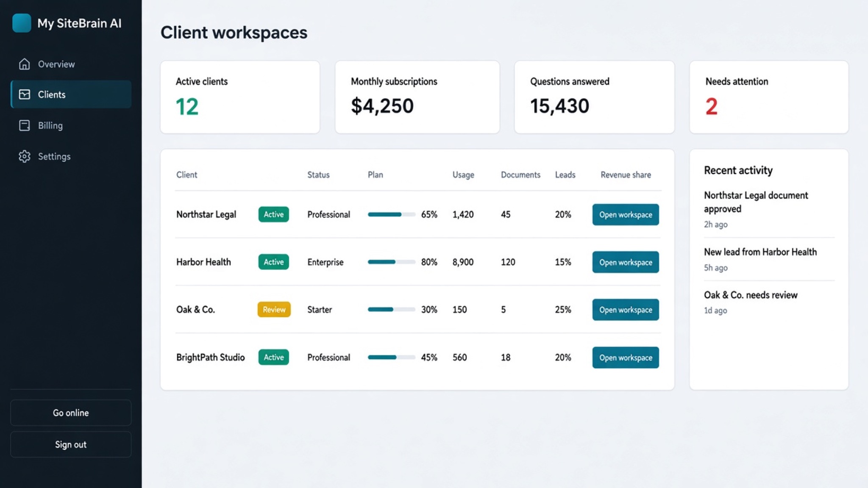Click the Active badge for Harbor Health
The height and width of the screenshot is (488, 868).
pos(274,262)
